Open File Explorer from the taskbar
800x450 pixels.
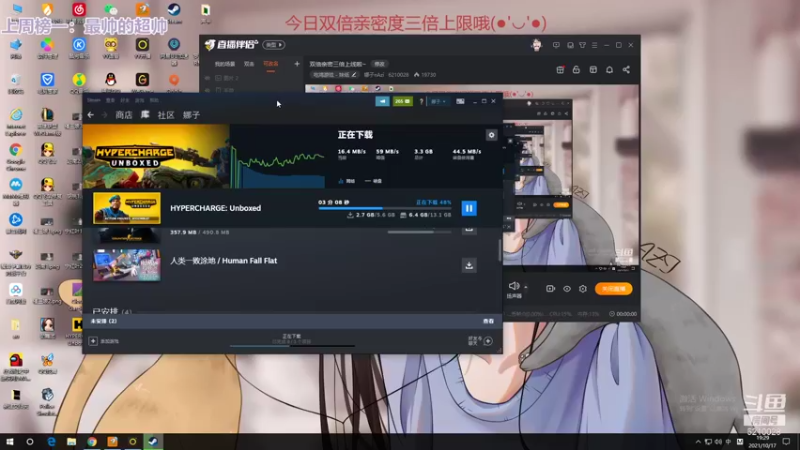point(71,441)
